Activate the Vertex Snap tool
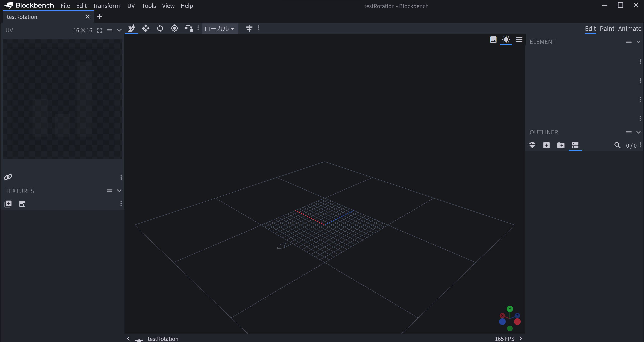 click(x=188, y=28)
